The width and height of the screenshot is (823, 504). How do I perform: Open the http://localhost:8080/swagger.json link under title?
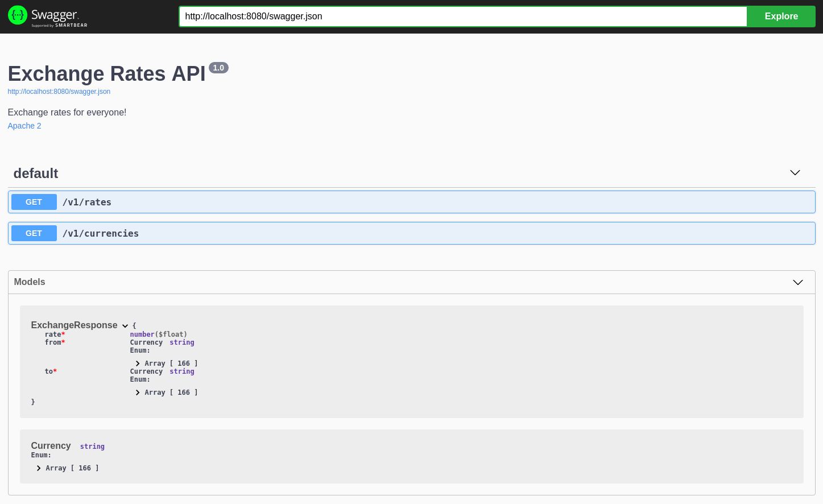59,92
